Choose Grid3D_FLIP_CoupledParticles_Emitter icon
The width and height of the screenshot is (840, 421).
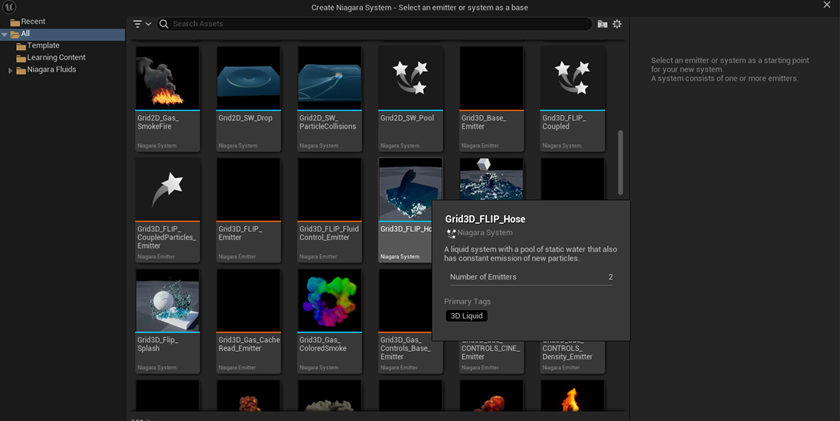click(x=168, y=190)
